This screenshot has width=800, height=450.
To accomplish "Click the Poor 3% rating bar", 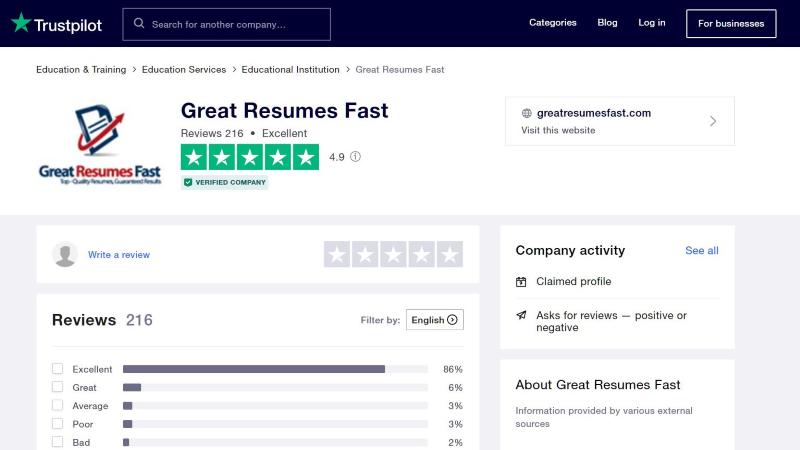I will tap(275, 424).
